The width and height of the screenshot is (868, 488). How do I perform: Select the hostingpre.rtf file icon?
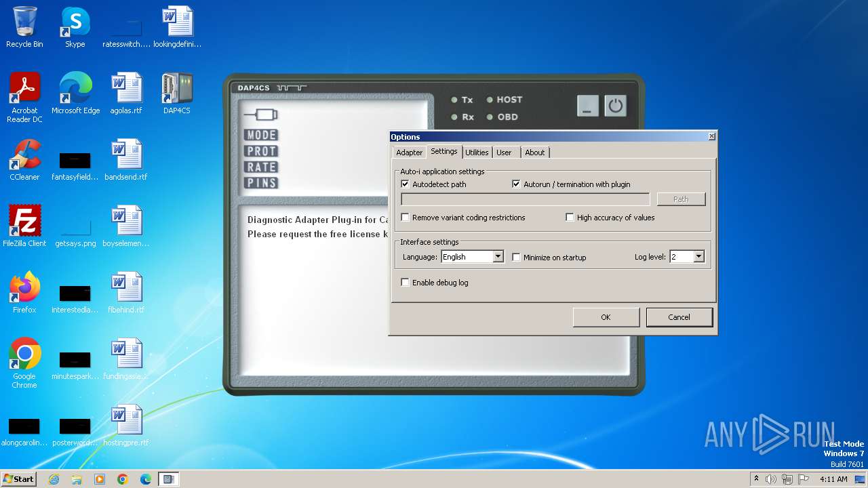[x=126, y=426]
